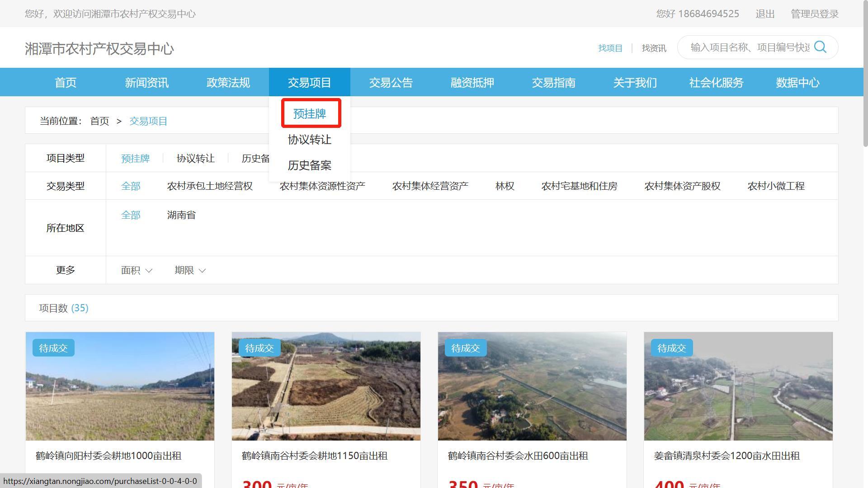Open title 鹤岭镇南谷村委会耕地1150亩出租
This screenshot has width=868, height=488.
[315, 456]
